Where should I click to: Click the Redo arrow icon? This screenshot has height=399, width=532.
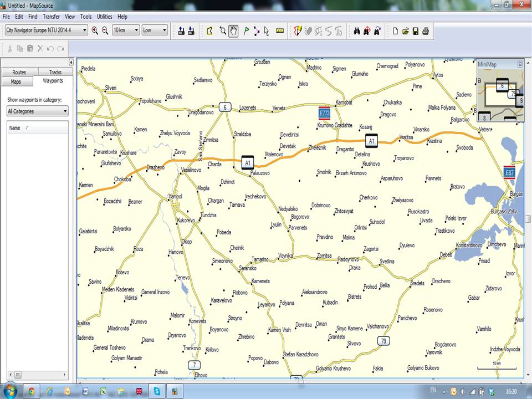point(60,49)
